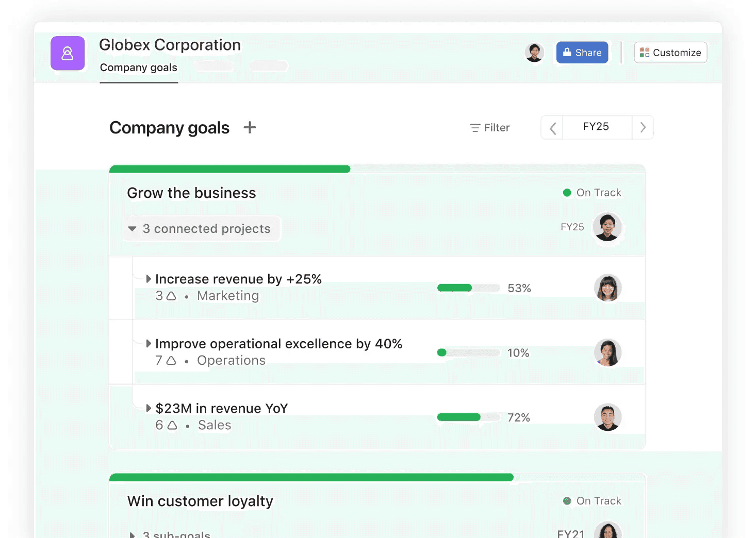The height and width of the screenshot is (538, 756).
Task: Click the Marketing team label
Action: click(228, 296)
